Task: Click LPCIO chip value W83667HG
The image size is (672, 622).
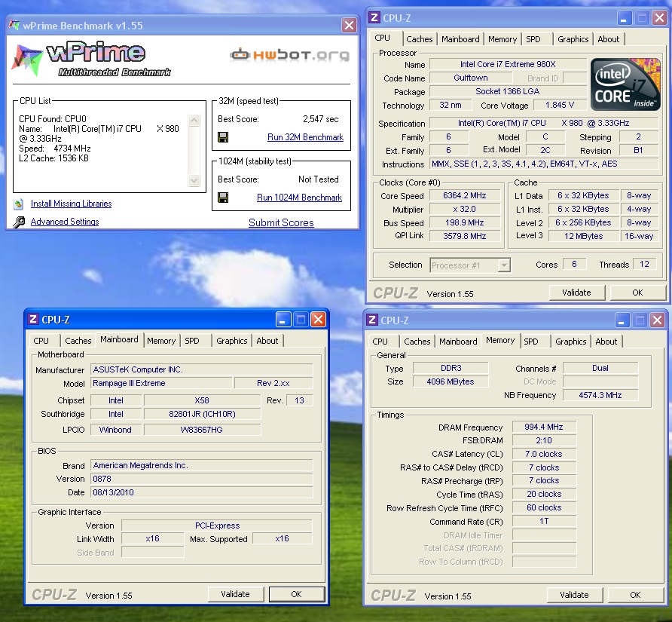Action: coord(202,430)
